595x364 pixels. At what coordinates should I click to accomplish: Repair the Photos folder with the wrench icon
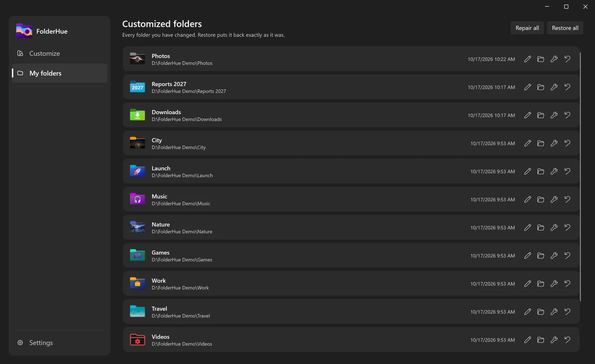tap(554, 59)
